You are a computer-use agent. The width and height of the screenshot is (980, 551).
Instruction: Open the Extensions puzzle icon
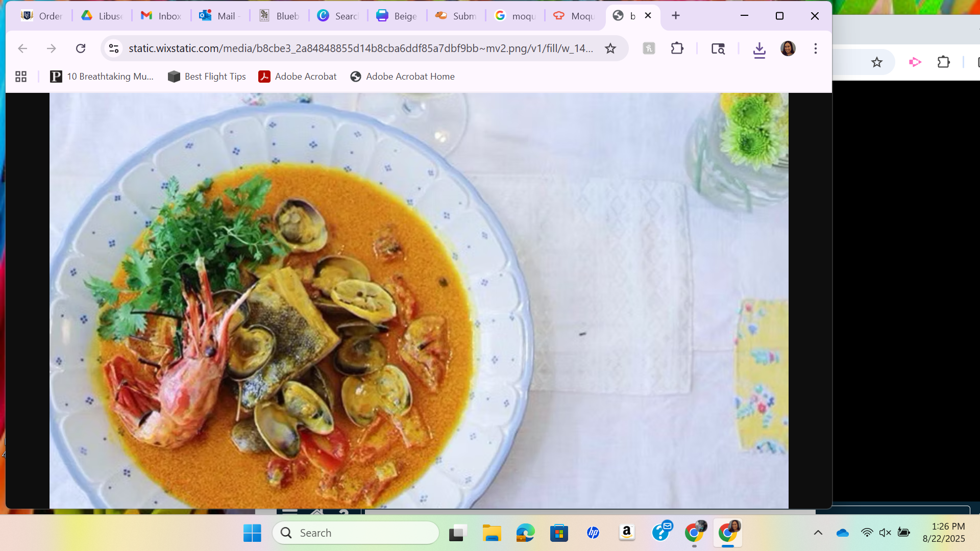click(x=677, y=48)
